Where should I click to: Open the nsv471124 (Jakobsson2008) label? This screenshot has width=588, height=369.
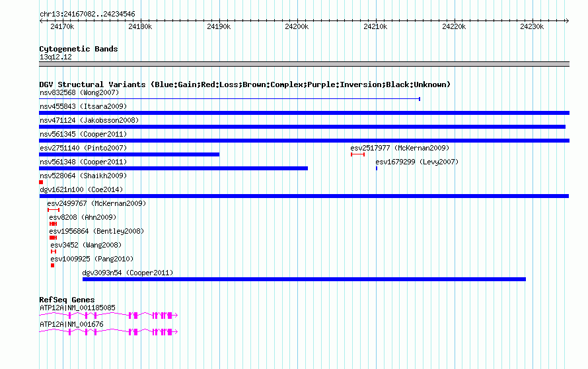click(89, 120)
